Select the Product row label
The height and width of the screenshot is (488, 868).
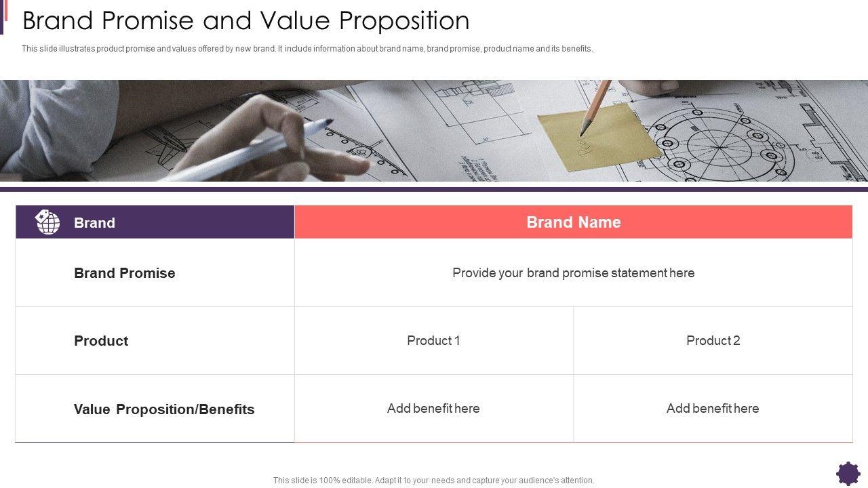101,341
